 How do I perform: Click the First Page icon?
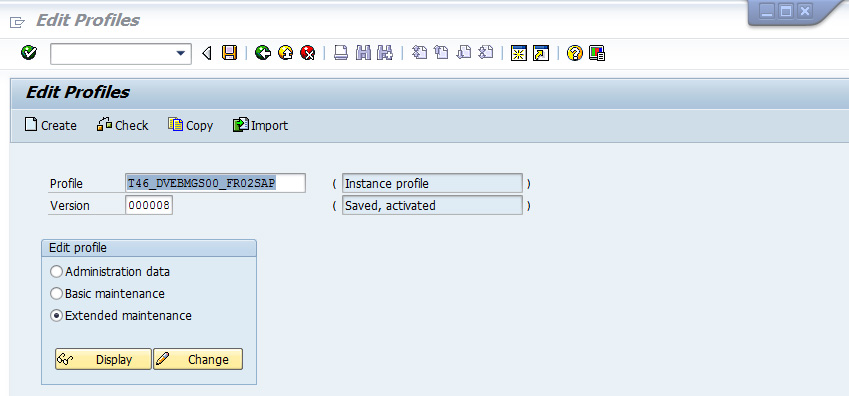[419, 53]
